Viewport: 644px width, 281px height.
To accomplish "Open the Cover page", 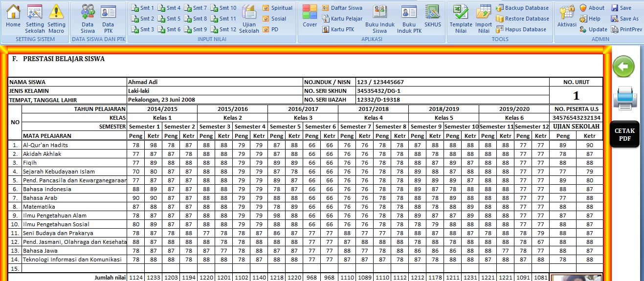I will pyautogui.click(x=310, y=16).
